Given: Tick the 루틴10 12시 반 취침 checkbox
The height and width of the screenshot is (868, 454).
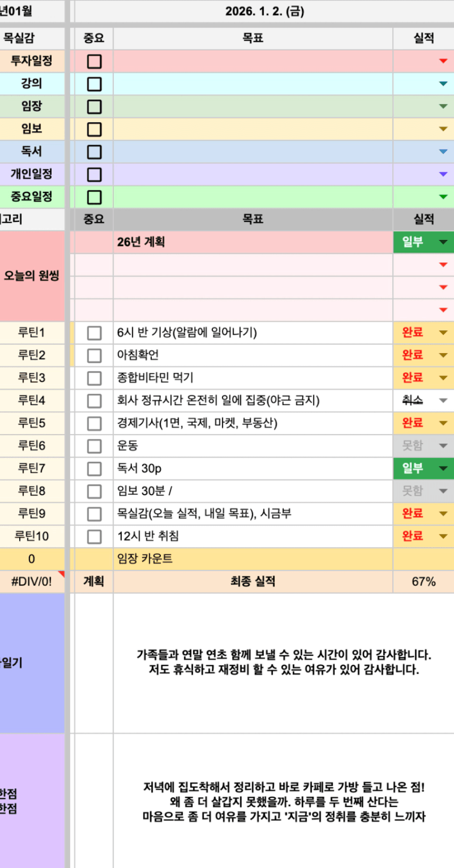Looking at the screenshot, I should [x=94, y=536].
